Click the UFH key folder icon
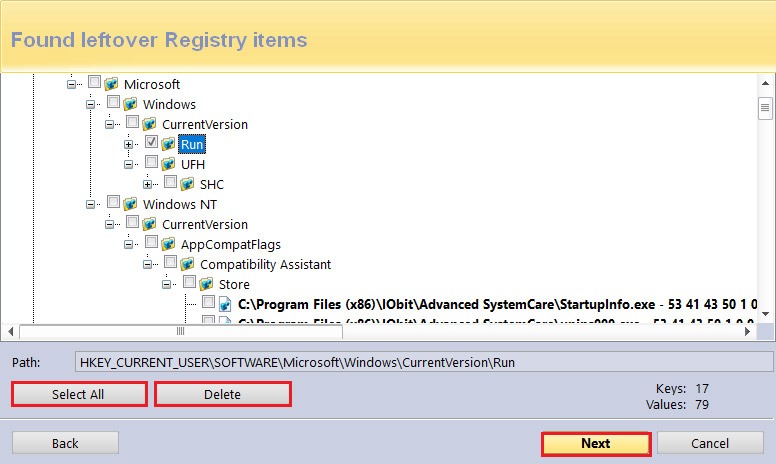Viewport: 776px width, 464px height. pos(168,164)
